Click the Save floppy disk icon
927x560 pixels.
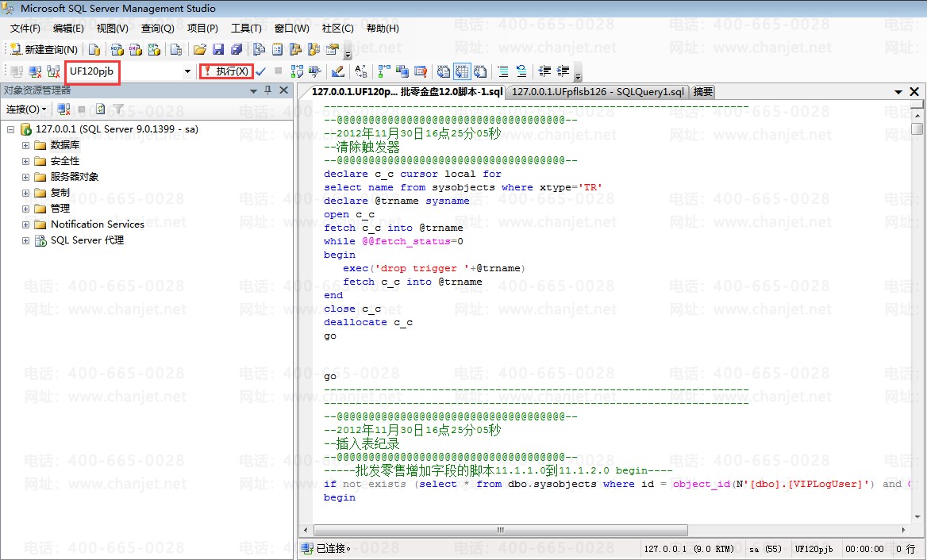coord(217,49)
